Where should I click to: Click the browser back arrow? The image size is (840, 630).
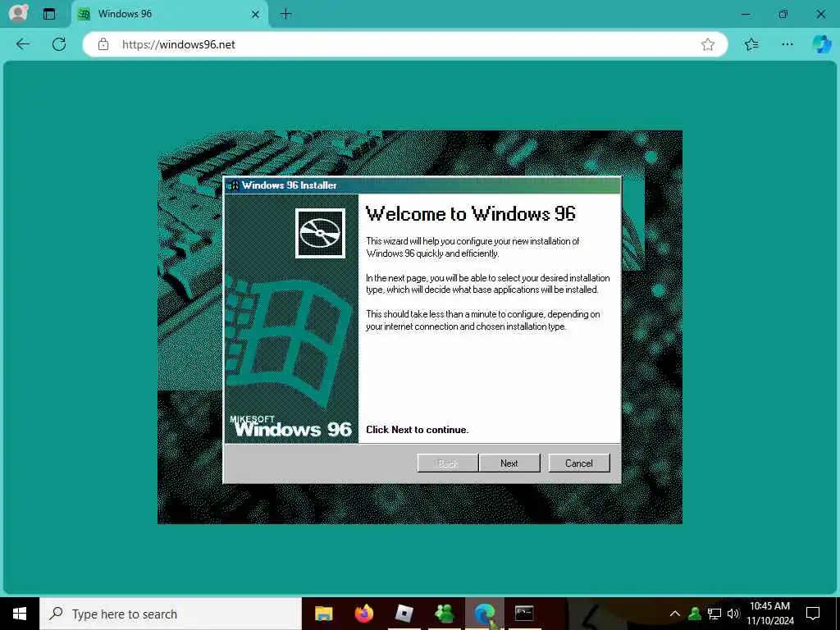pos(22,44)
